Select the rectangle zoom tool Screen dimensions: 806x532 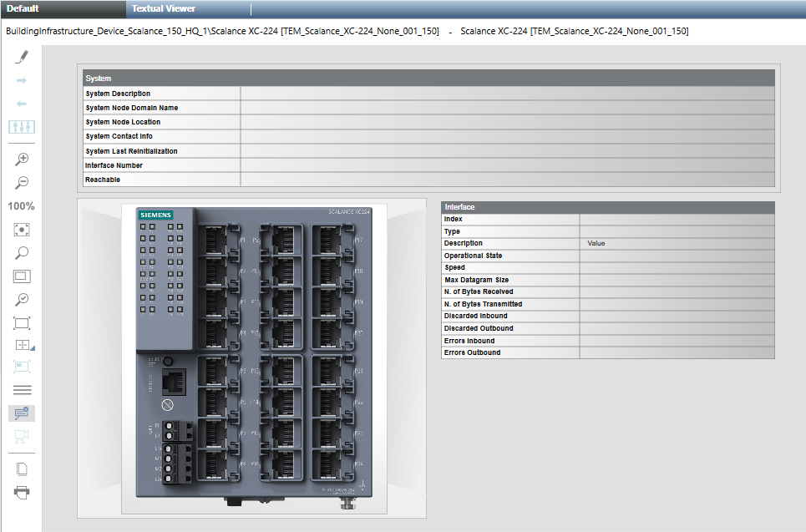coord(22,276)
